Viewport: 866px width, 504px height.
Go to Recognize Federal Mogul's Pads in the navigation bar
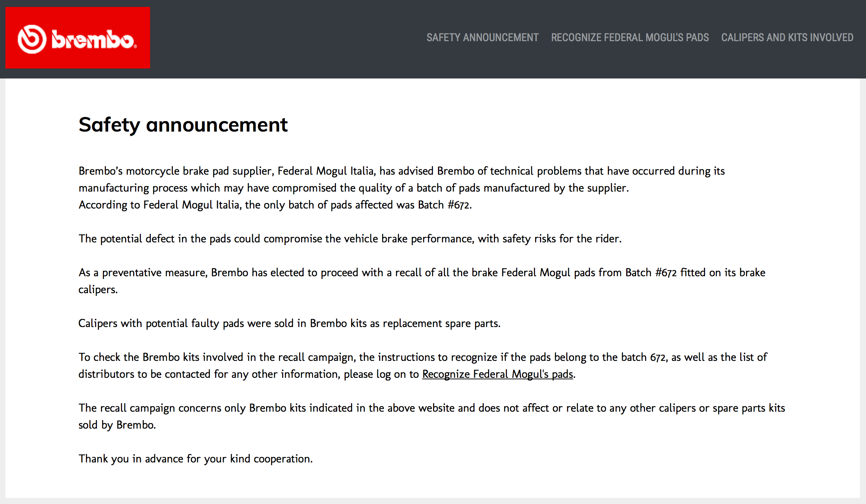(x=630, y=38)
